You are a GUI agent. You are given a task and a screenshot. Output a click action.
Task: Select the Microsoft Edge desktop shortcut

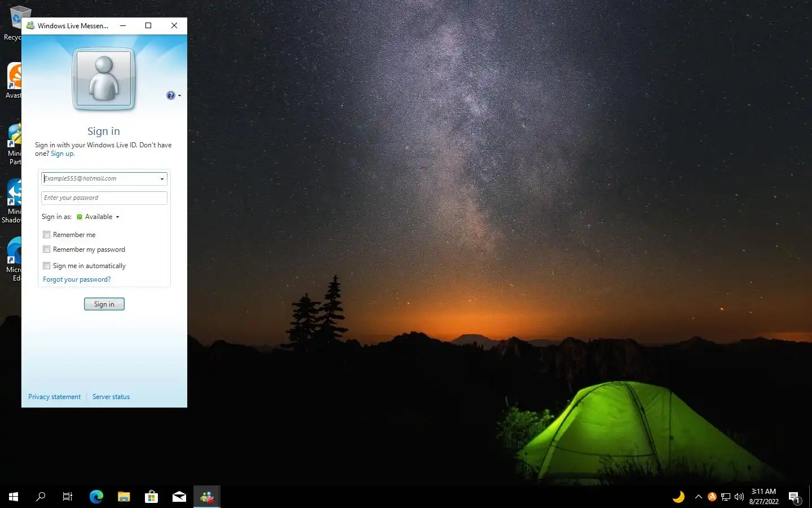(12, 259)
